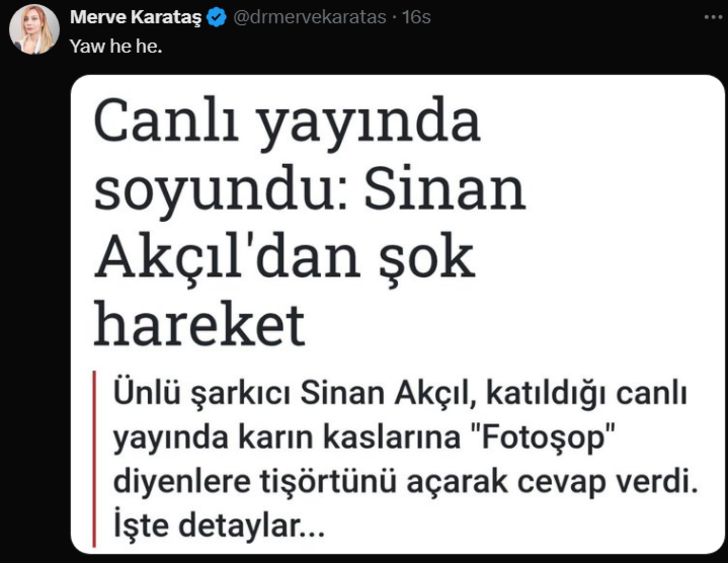Click "cevap verdi." at the summary line end
728x563 pixels.
pyautogui.click(x=608, y=481)
